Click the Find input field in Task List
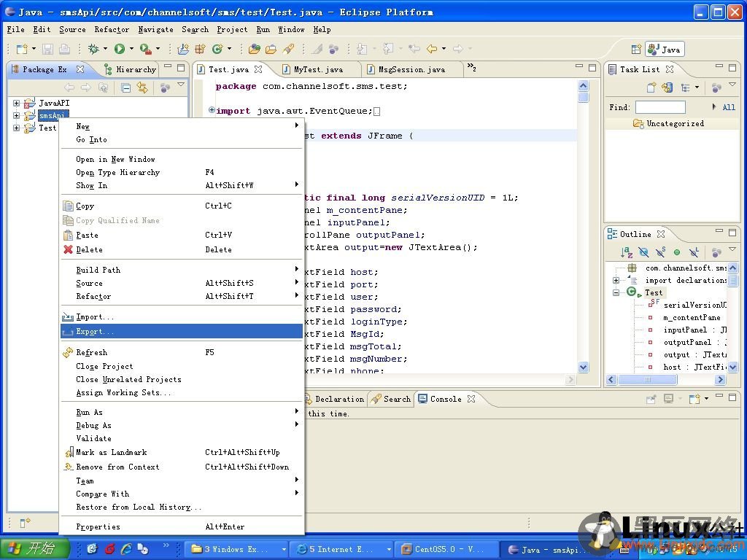Viewport: 747px width, 560px height. pyautogui.click(x=660, y=107)
